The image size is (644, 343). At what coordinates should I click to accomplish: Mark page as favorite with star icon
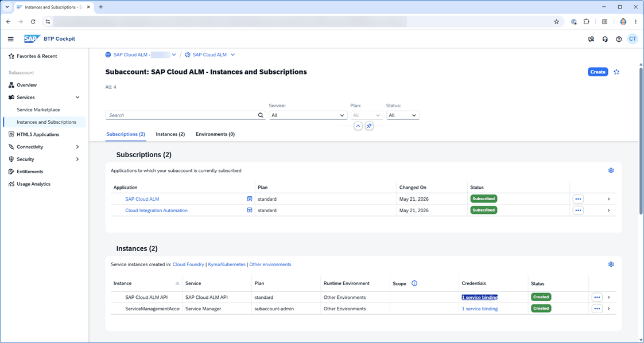click(616, 72)
